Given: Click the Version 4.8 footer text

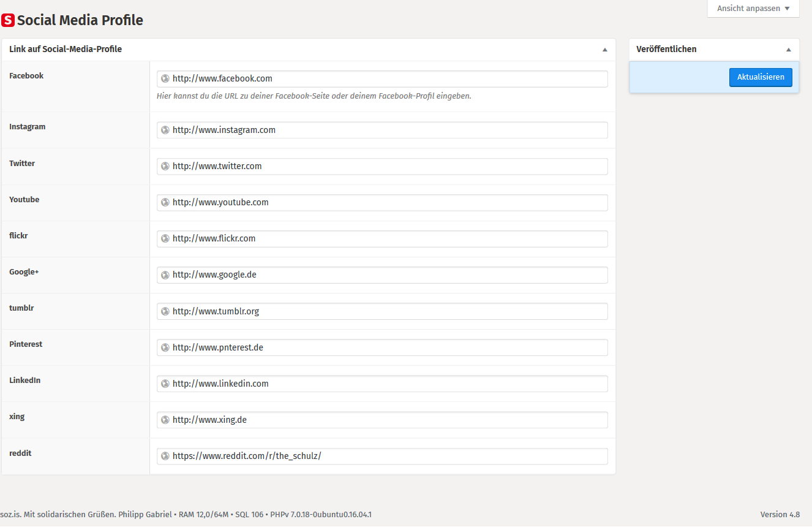Looking at the screenshot, I should [780, 514].
